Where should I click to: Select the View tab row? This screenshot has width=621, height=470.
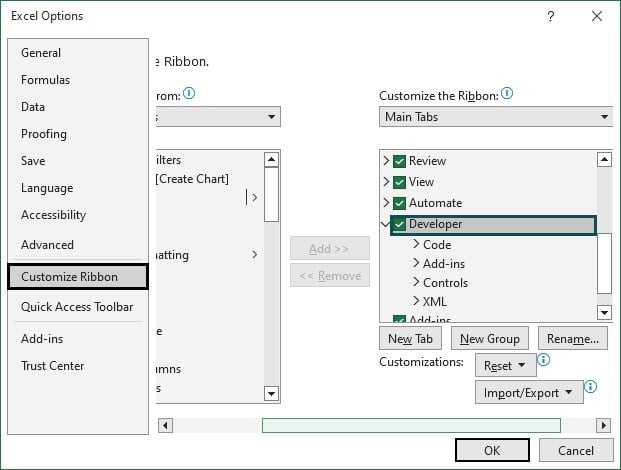click(421, 182)
